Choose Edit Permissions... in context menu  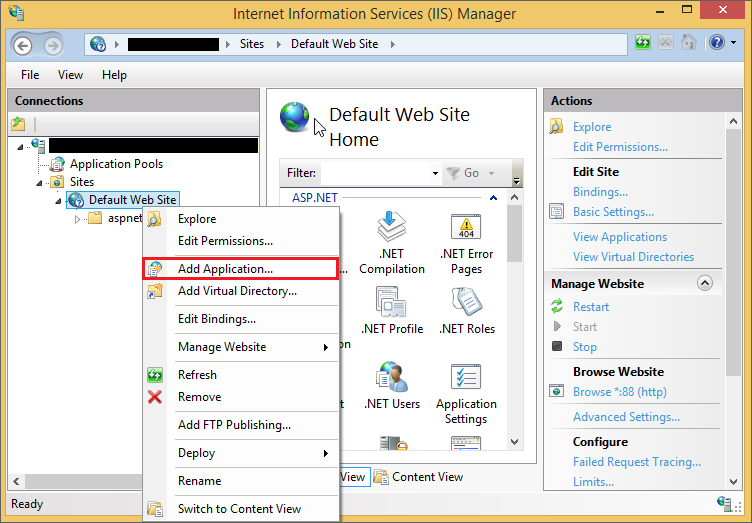click(x=241, y=241)
